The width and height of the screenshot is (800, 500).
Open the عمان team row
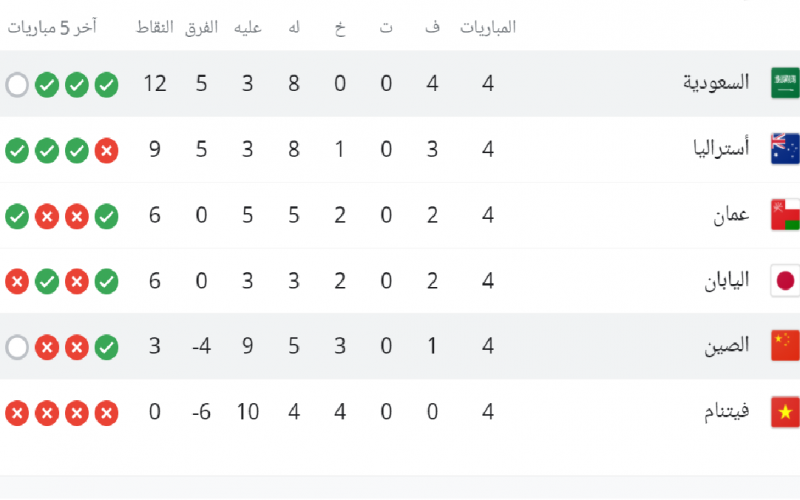400,215
